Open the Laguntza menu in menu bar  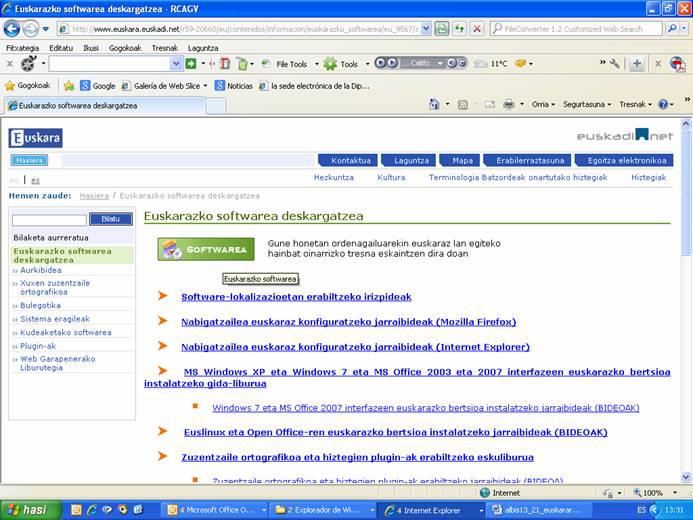[202, 47]
